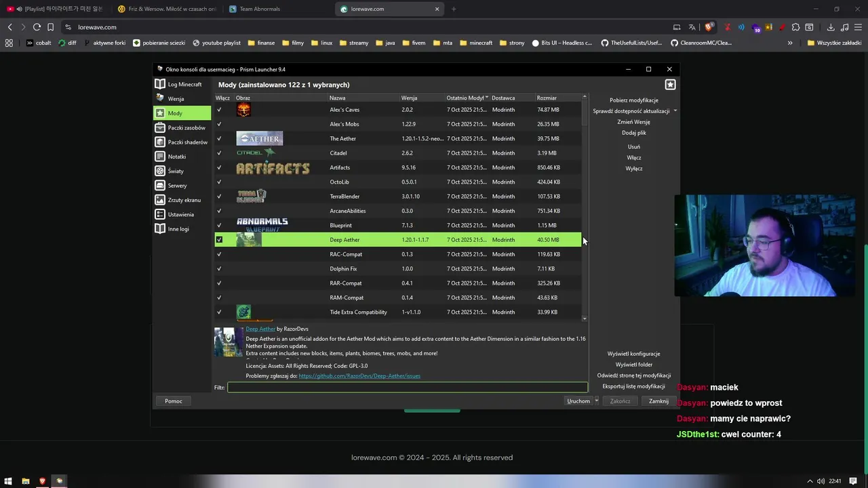This screenshot has width=868, height=488.
Task: Open Zrzuty ekranu sidebar icon
Action: click(x=160, y=200)
